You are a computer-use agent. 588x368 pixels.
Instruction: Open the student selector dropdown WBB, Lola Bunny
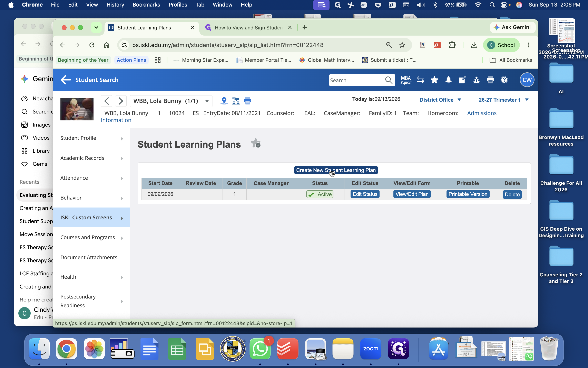pos(171,101)
